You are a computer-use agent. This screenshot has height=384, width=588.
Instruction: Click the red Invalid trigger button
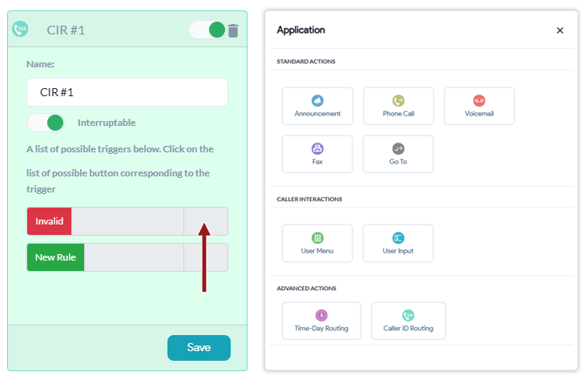click(49, 221)
